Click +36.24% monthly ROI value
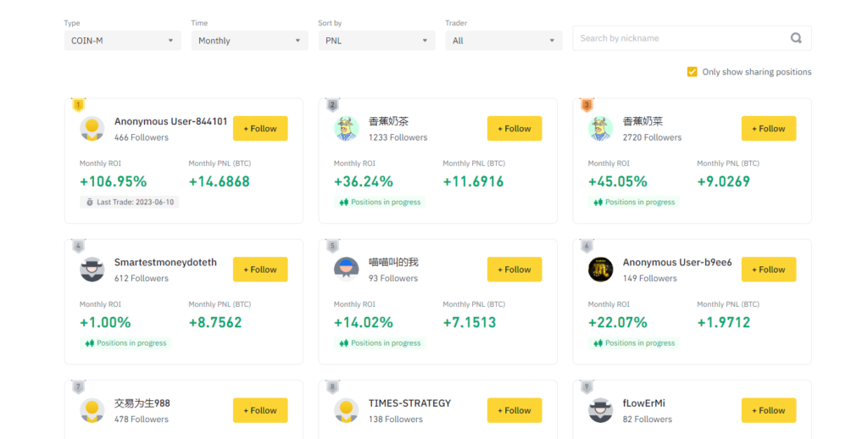 pyautogui.click(x=363, y=181)
